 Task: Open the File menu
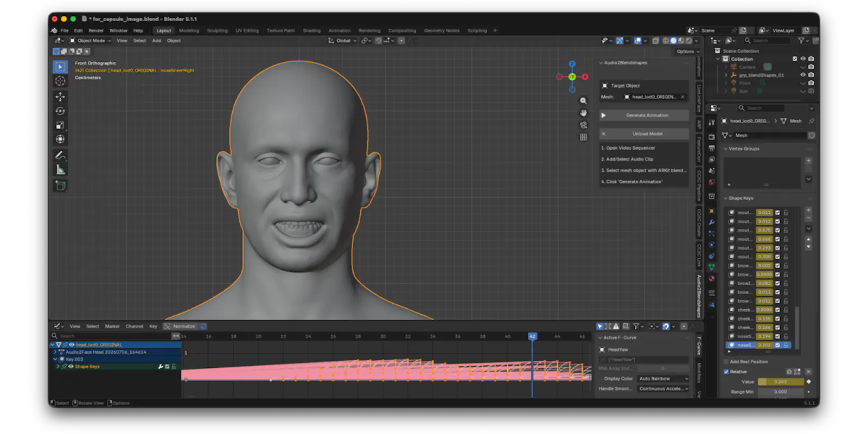click(65, 30)
